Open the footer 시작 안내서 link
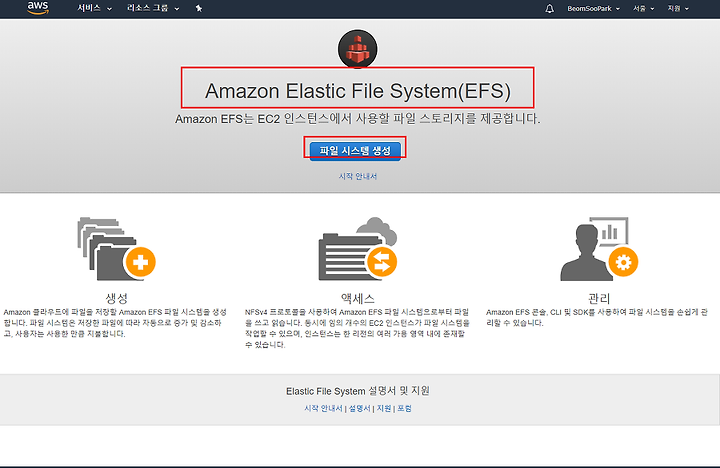 coord(323,408)
